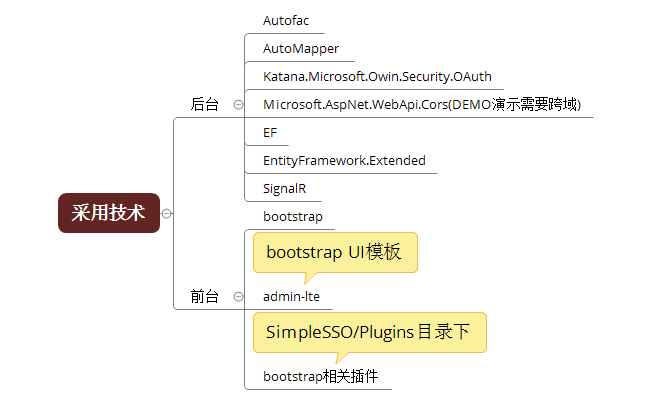Select Microsoft.AspNet.WebApi.Cors node
The width and height of the screenshot is (654, 417).
[422, 104]
